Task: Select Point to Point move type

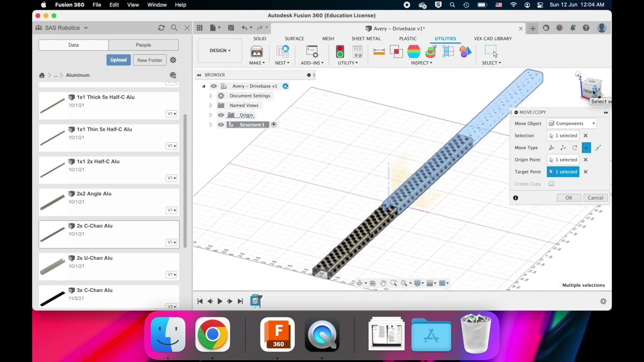Action: 586,148
